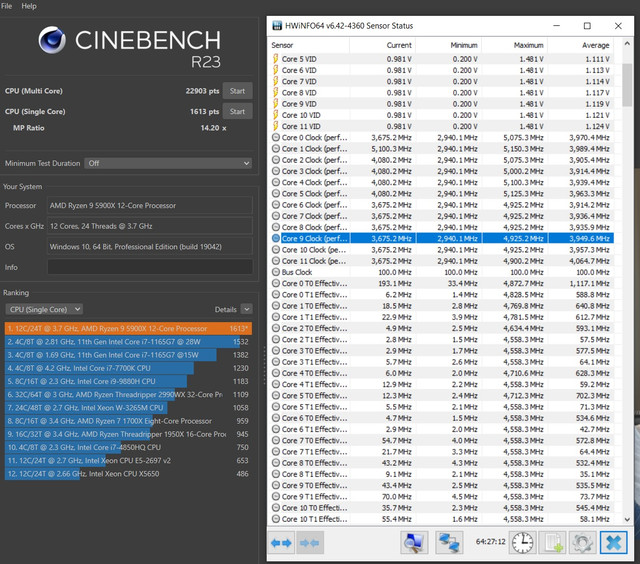Click the Info text field under Your System
Screen dimensions: 640x564
(x=150, y=267)
